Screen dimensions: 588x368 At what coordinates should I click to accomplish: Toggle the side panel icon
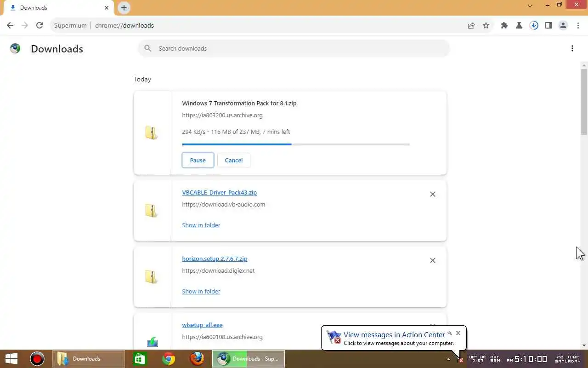(548, 26)
